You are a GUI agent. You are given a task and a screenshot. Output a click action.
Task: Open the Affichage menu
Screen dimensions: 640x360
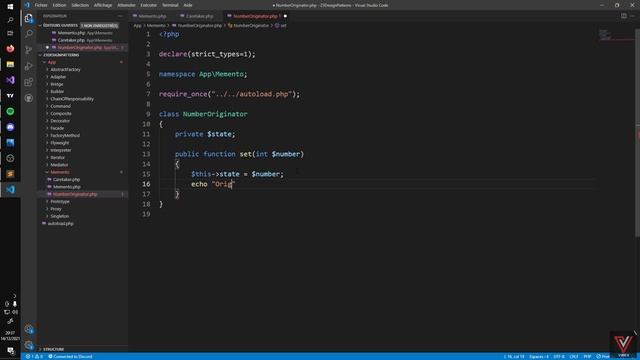(x=103, y=5)
